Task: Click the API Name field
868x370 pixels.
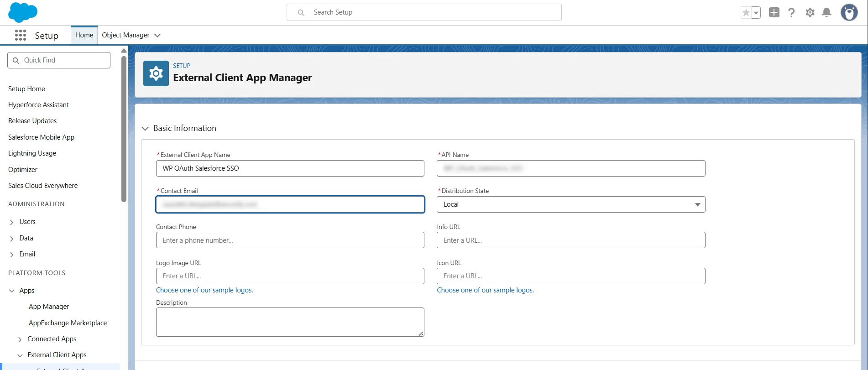Action: [x=571, y=168]
